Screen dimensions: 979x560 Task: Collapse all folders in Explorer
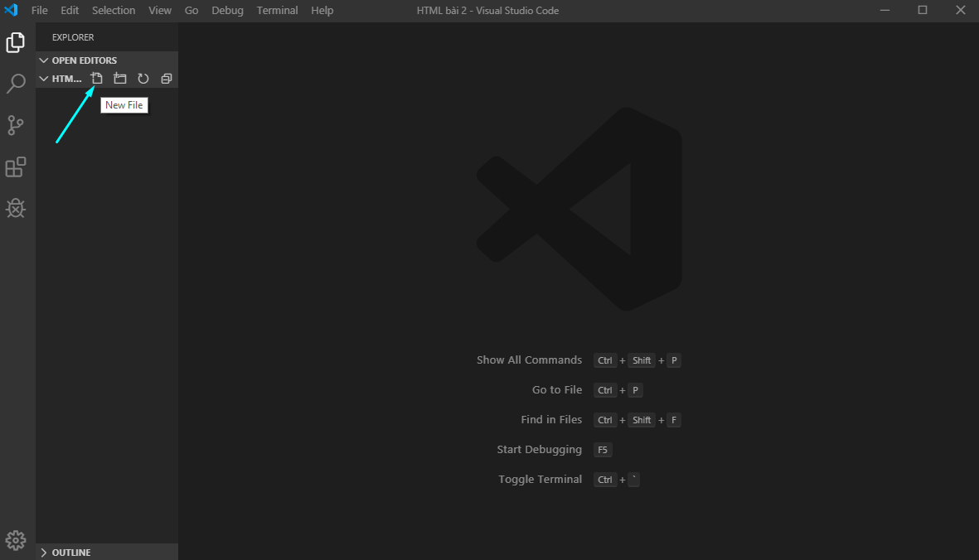pos(166,79)
